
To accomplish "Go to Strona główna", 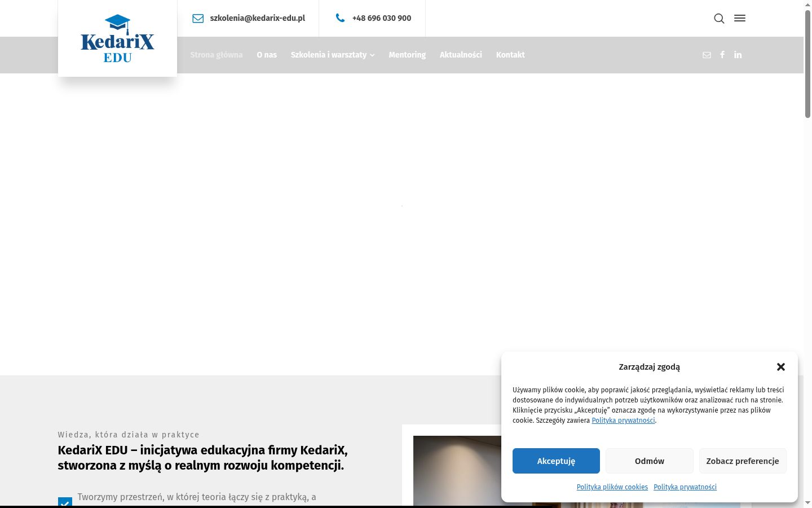I will click(x=217, y=55).
